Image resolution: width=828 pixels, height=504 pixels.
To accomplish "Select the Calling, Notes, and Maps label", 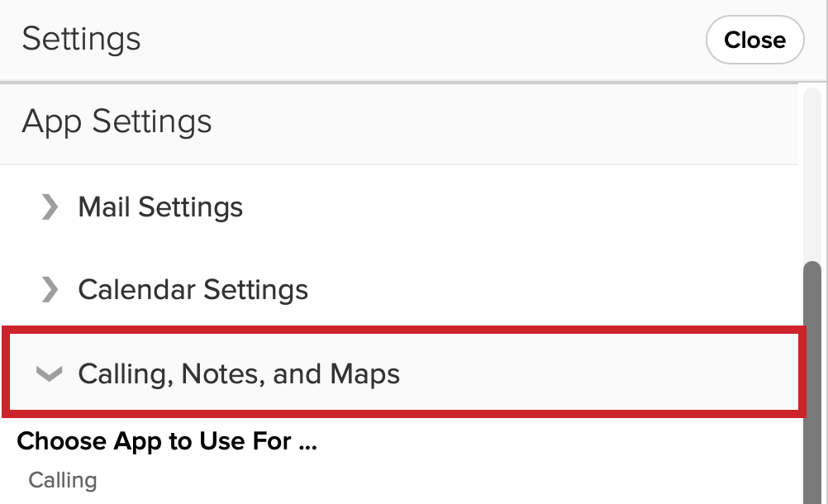I will pyautogui.click(x=239, y=373).
